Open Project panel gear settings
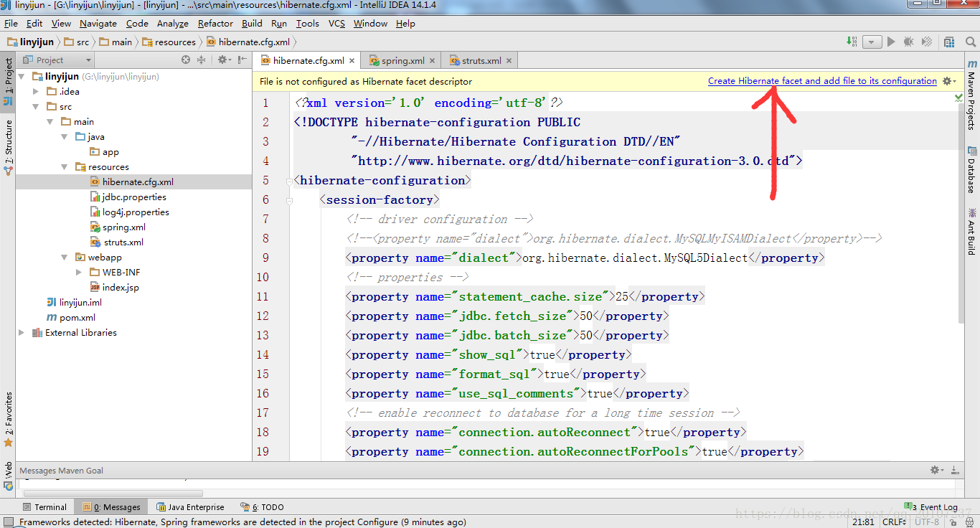Image resolution: width=980 pixels, height=528 pixels. pos(224,60)
